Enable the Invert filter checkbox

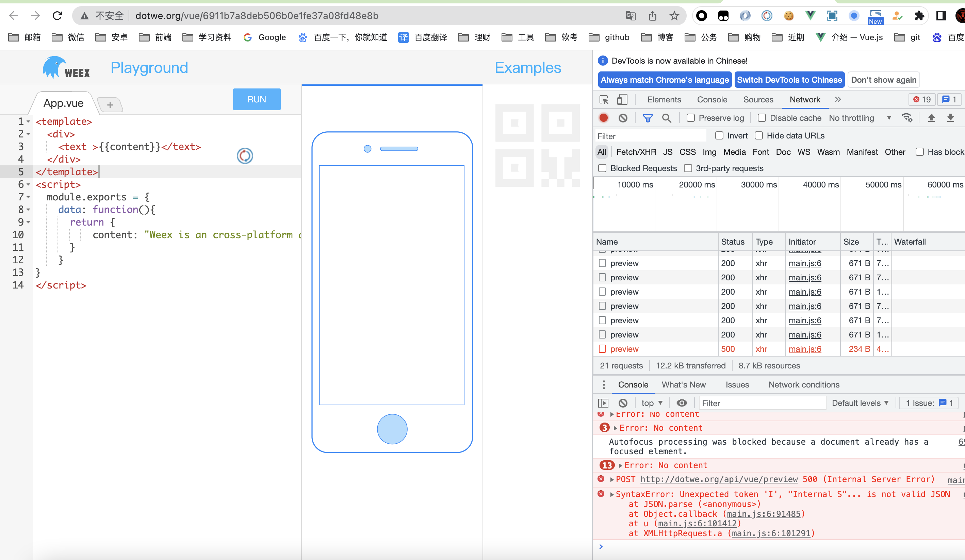718,136
